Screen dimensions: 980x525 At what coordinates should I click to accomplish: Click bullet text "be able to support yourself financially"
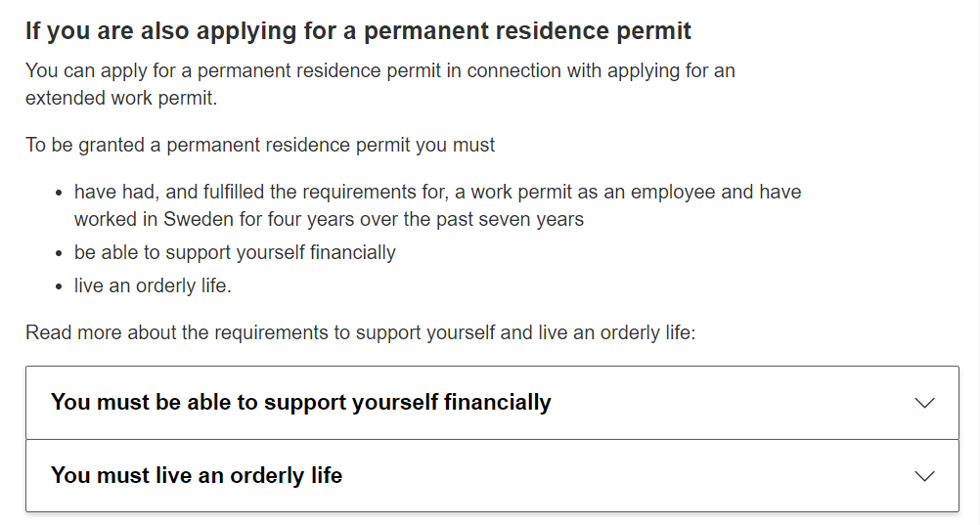tap(235, 252)
